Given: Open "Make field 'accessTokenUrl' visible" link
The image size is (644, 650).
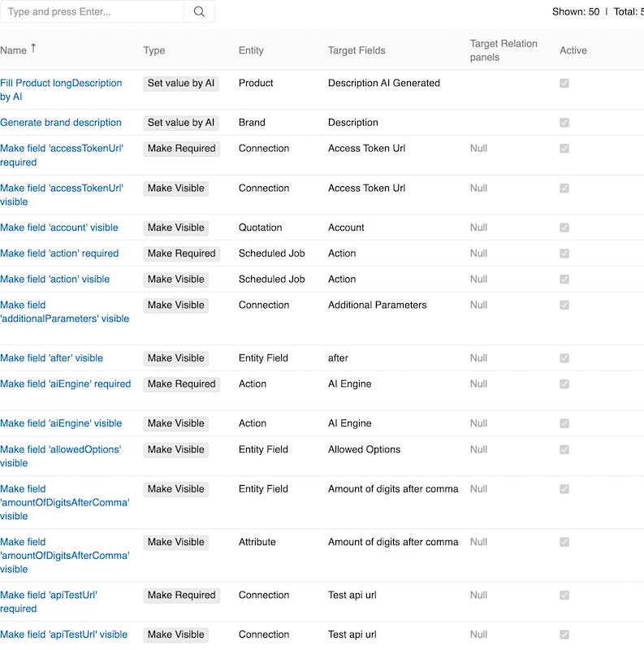Looking at the screenshot, I should tap(62, 195).
